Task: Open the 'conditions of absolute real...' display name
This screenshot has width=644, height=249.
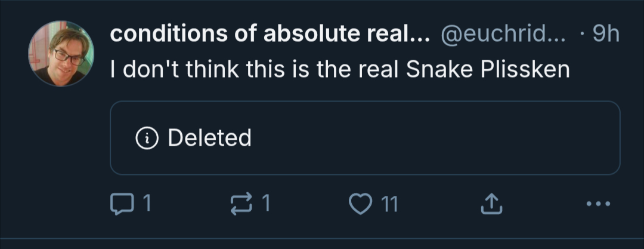Action: [x=270, y=35]
